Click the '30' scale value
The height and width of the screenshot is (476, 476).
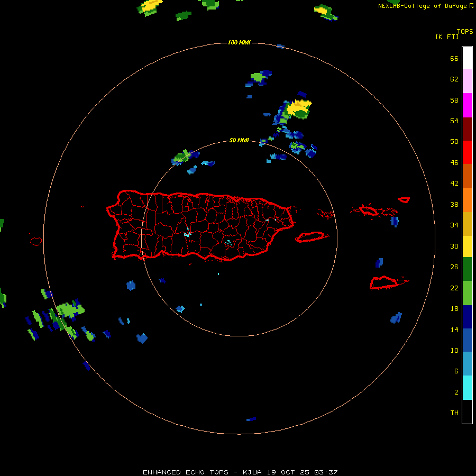click(x=454, y=246)
